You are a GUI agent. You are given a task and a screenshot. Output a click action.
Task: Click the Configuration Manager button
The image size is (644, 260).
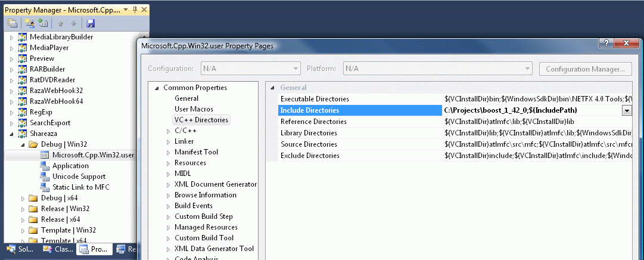pos(585,69)
